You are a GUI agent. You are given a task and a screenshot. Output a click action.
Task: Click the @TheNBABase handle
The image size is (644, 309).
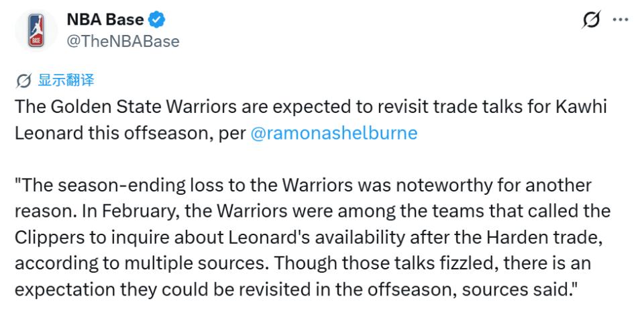pos(123,41)
